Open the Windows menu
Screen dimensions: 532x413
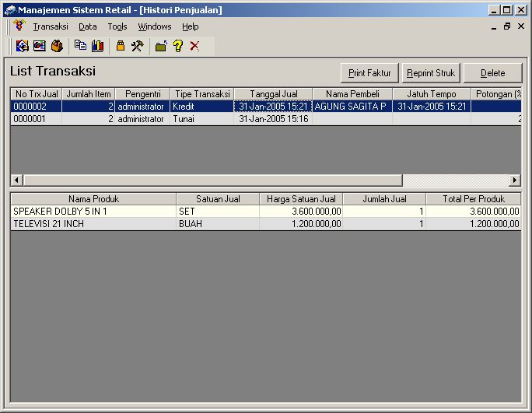(x=155, y=26)
